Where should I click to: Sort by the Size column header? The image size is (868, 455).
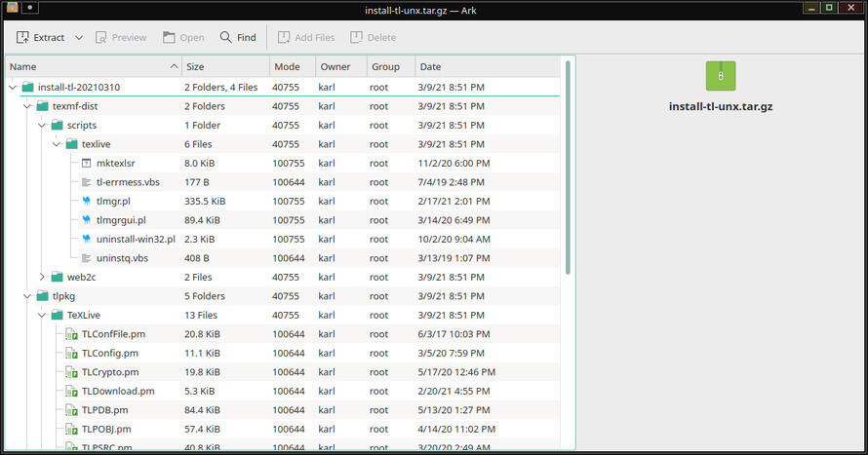coord(225,66)
